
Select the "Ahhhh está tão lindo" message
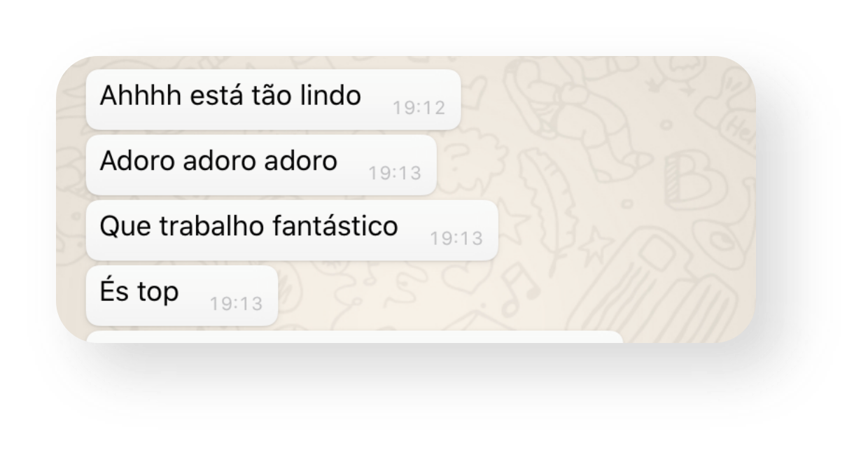[273, 99]
